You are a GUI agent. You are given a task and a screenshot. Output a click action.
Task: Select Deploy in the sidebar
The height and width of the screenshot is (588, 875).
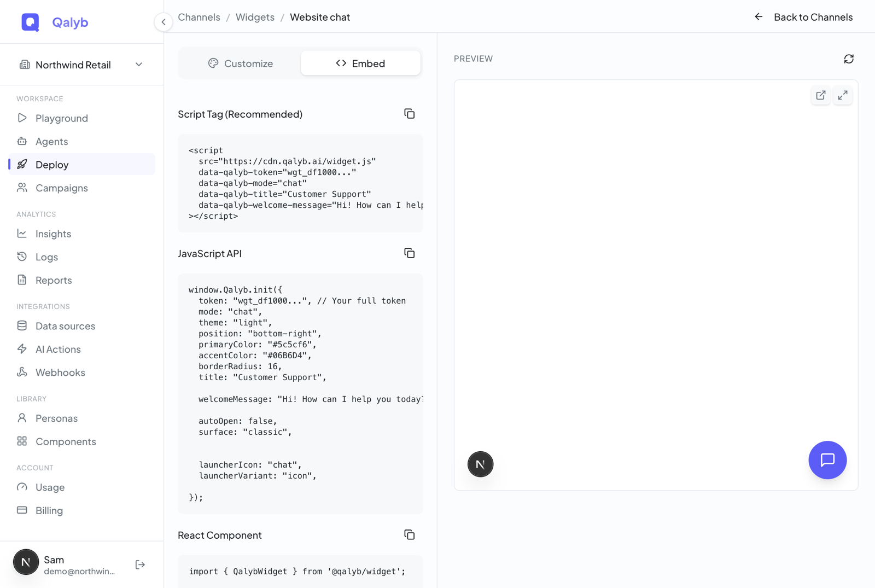click(82, 165)
